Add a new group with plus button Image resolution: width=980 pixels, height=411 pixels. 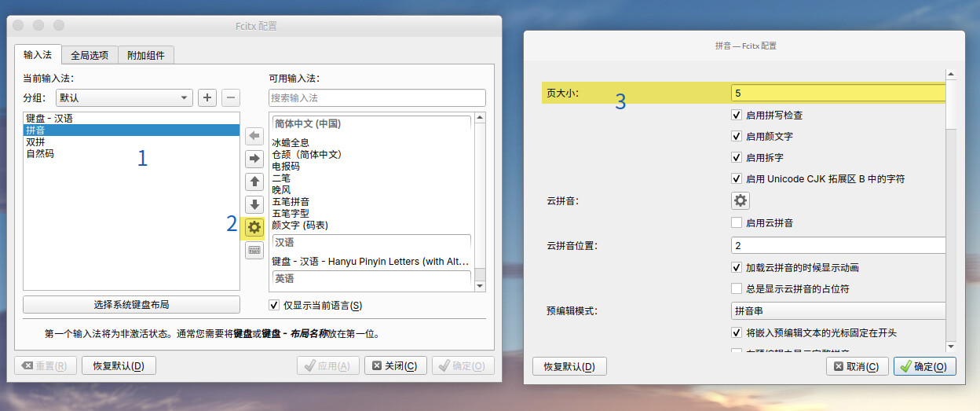207,98
